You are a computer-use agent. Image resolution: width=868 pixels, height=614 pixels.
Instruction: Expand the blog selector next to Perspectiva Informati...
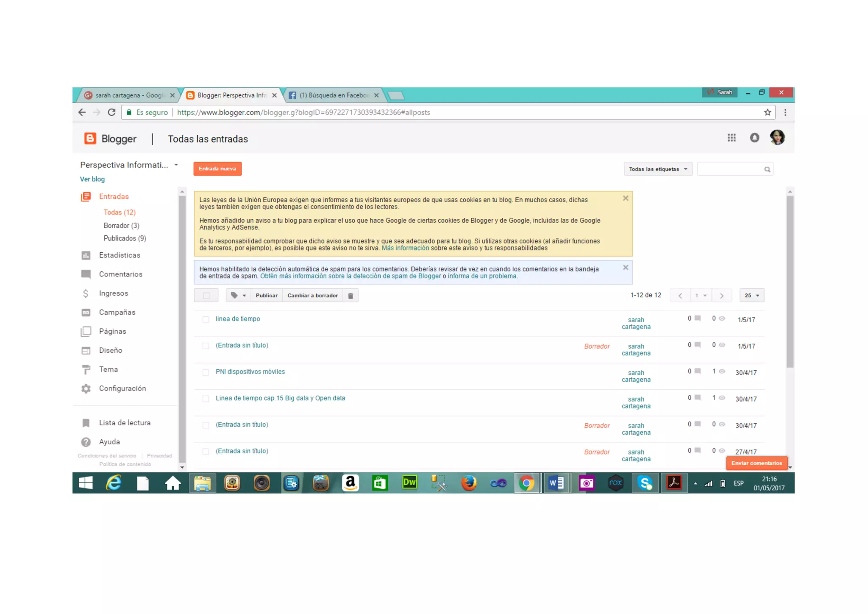176,165
